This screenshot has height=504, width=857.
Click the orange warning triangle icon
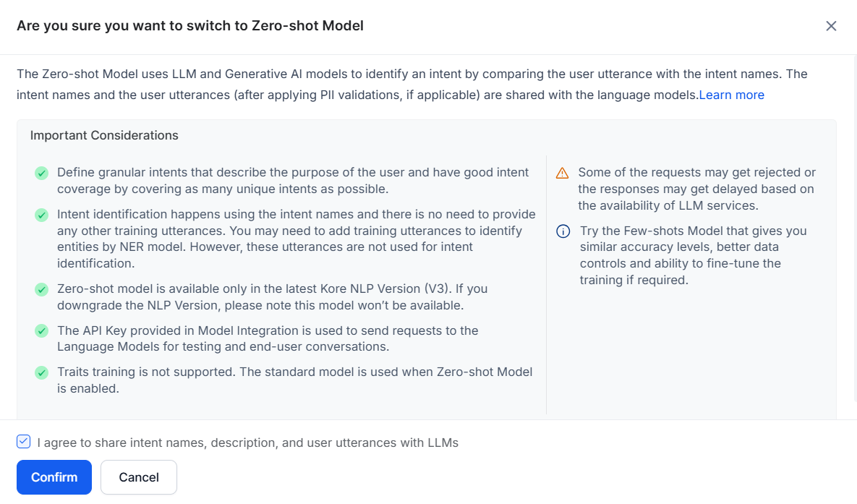(563, 173)
